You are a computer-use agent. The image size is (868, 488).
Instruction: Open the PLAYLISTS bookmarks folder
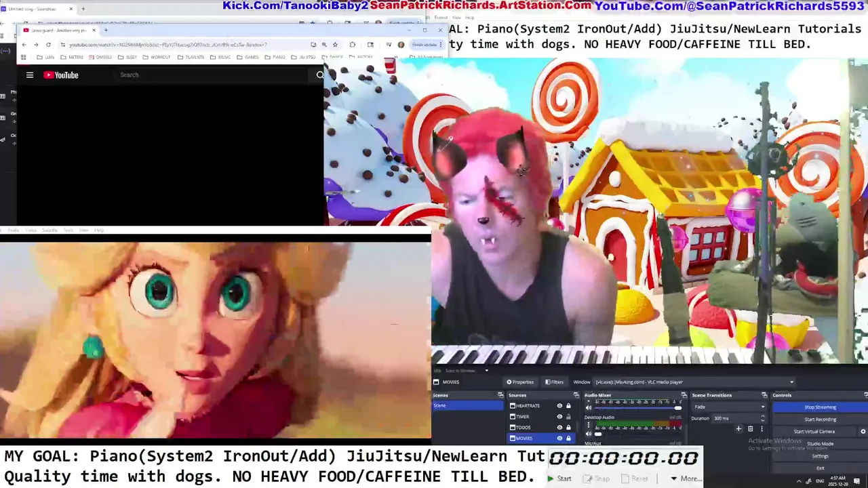191,58
